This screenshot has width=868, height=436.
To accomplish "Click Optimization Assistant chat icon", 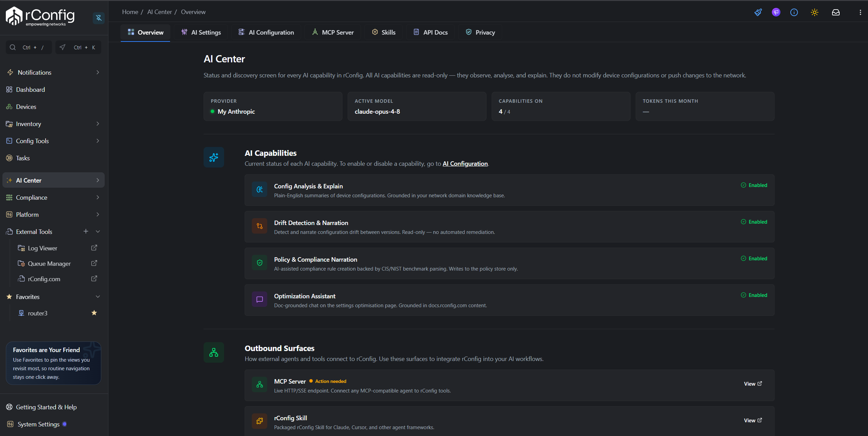I will click(259, 299).
